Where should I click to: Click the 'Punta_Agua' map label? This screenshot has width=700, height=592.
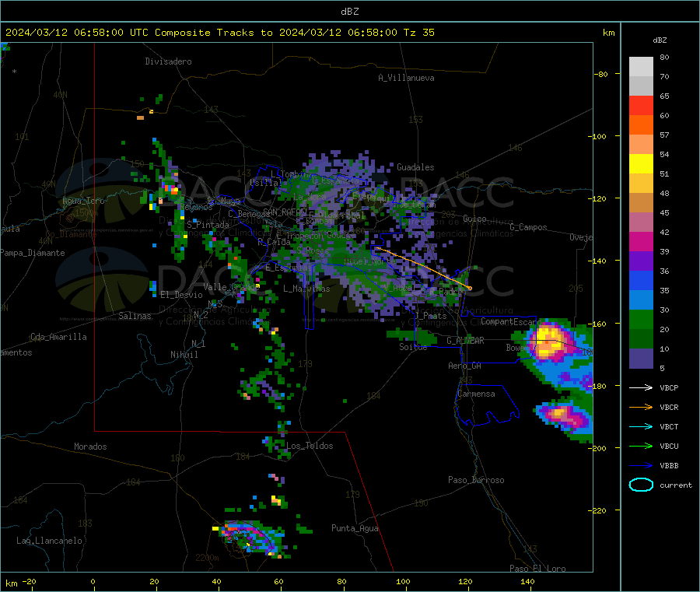point(355,528)
